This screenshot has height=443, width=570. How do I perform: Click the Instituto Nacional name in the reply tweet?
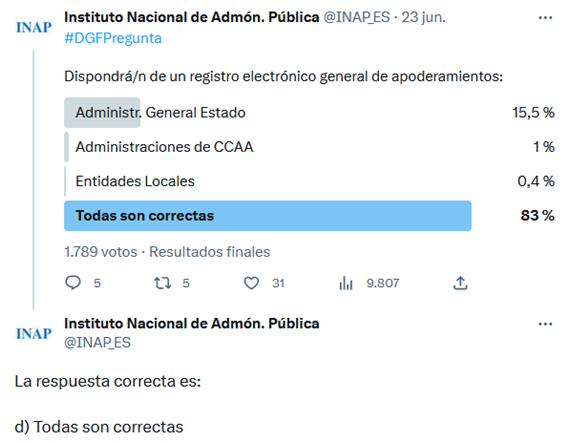click(x=192, y=323)
